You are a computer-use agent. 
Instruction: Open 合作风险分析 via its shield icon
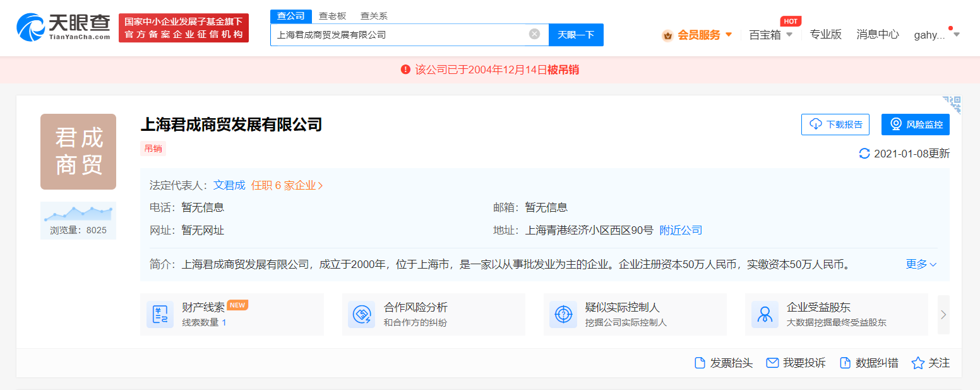pos(362,314)
